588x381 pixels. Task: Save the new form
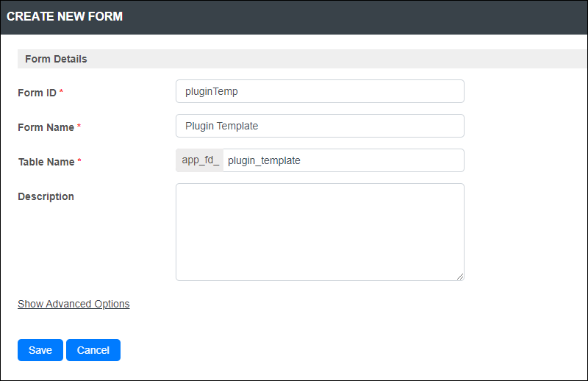click(40, 350)
